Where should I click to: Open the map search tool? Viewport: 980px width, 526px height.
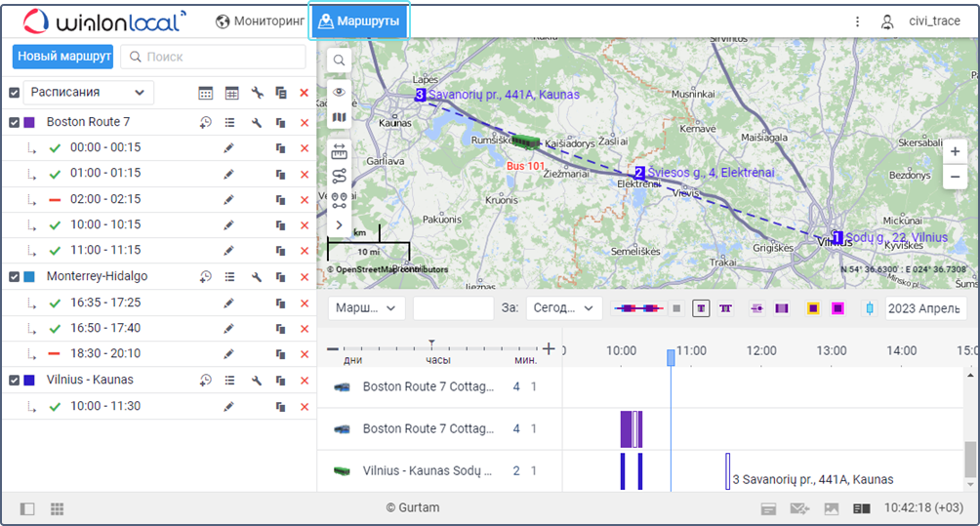(339, 61)
